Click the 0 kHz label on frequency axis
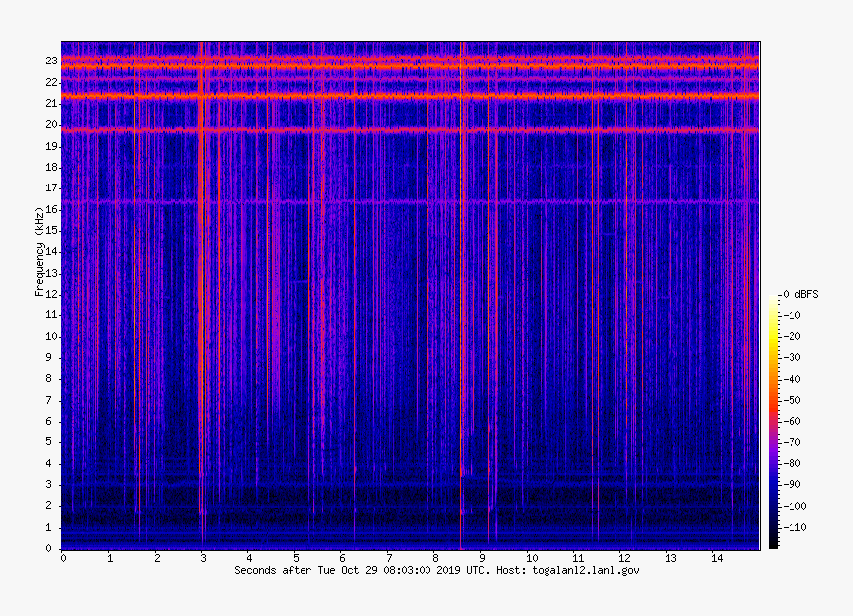This screenshot has width=853, height=616. click(x=54, y=549)
